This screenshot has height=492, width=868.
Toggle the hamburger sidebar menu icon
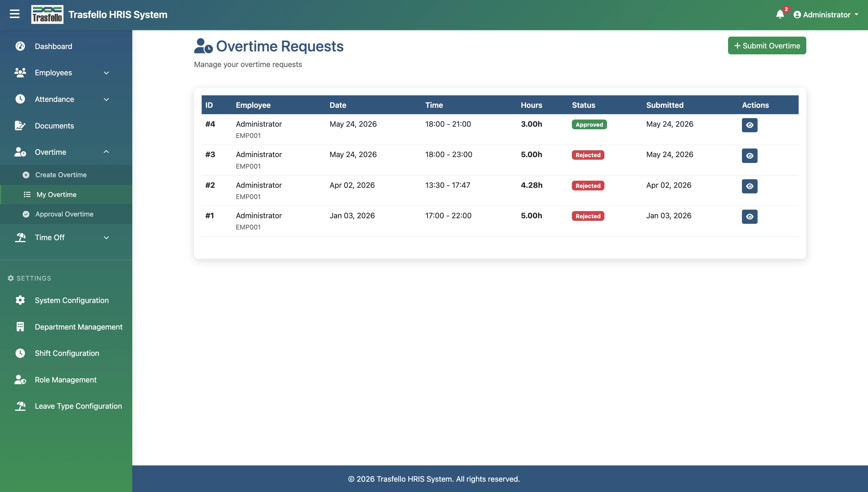(14, 14)
